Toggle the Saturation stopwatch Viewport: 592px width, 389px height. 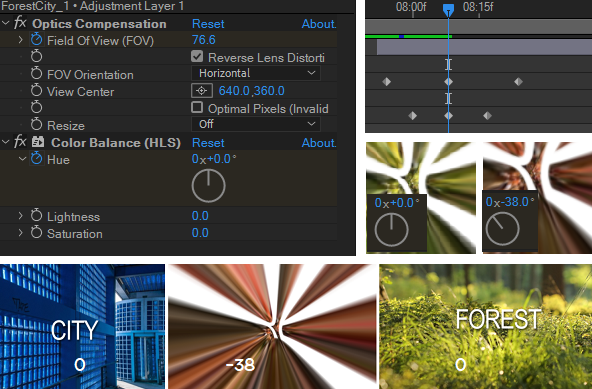click(37, 232)
